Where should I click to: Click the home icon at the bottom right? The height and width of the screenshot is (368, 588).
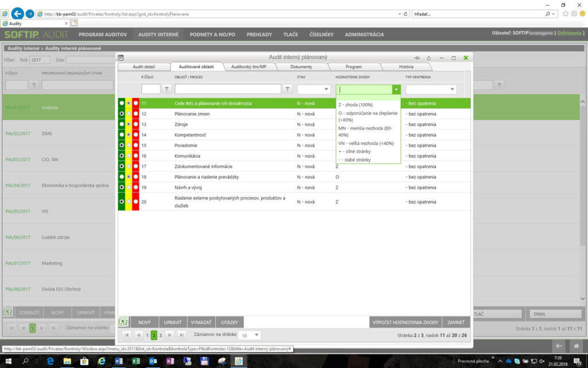click(578, 346)
